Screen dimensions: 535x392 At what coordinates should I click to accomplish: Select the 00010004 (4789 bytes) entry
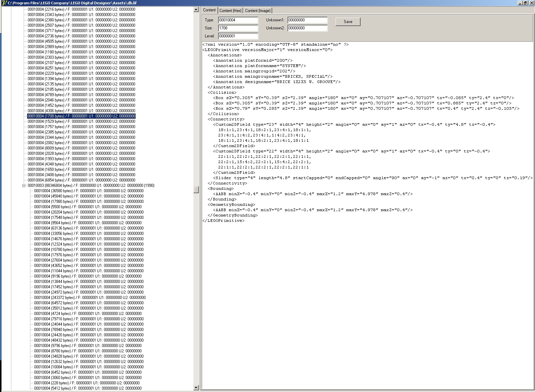pyautogui.click(x=81, y=95)
